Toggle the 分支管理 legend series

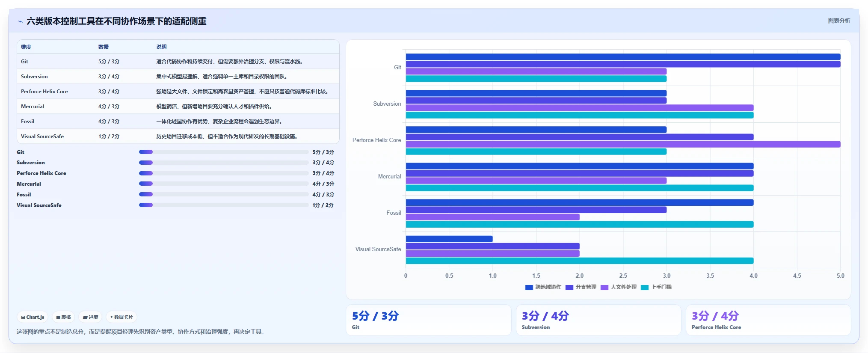(x=581, y=287)
